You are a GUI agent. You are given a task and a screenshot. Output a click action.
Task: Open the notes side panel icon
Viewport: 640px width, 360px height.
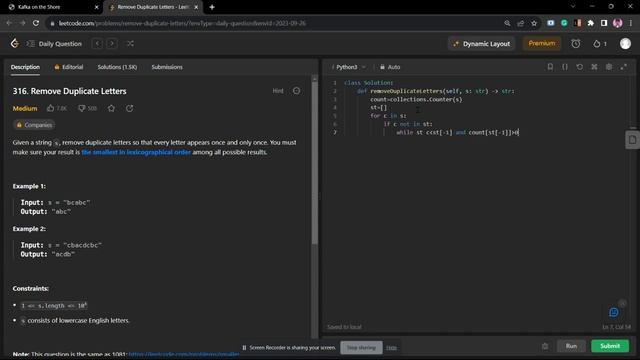pyautogui.click(x=632, y=140)
